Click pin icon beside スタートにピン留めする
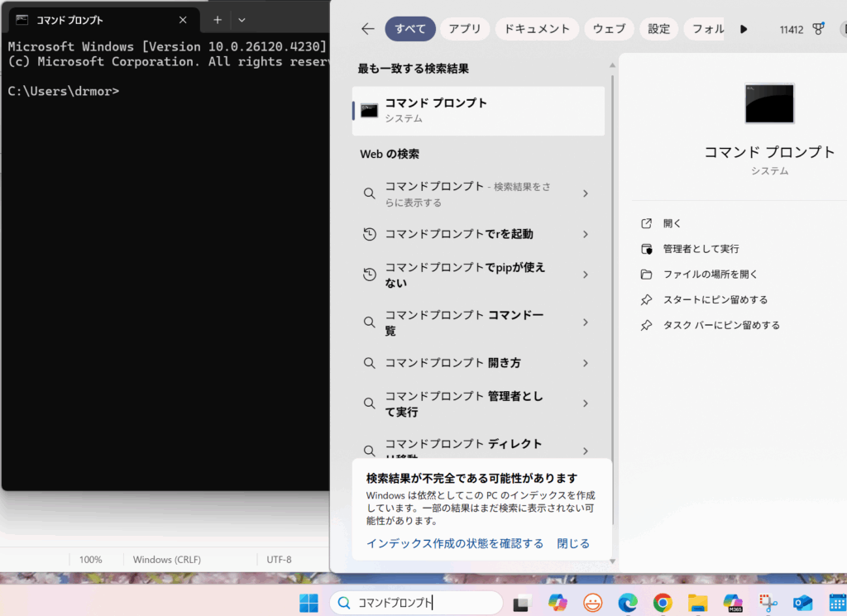 click(x=646, y=299)
